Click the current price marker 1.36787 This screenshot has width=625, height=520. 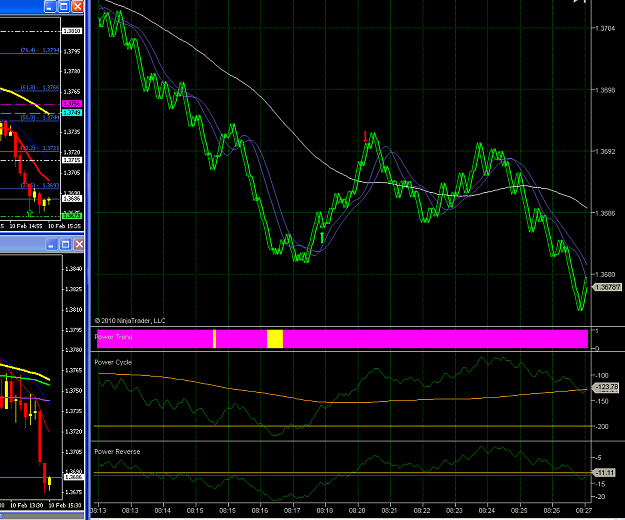click(x=607, y=287)
